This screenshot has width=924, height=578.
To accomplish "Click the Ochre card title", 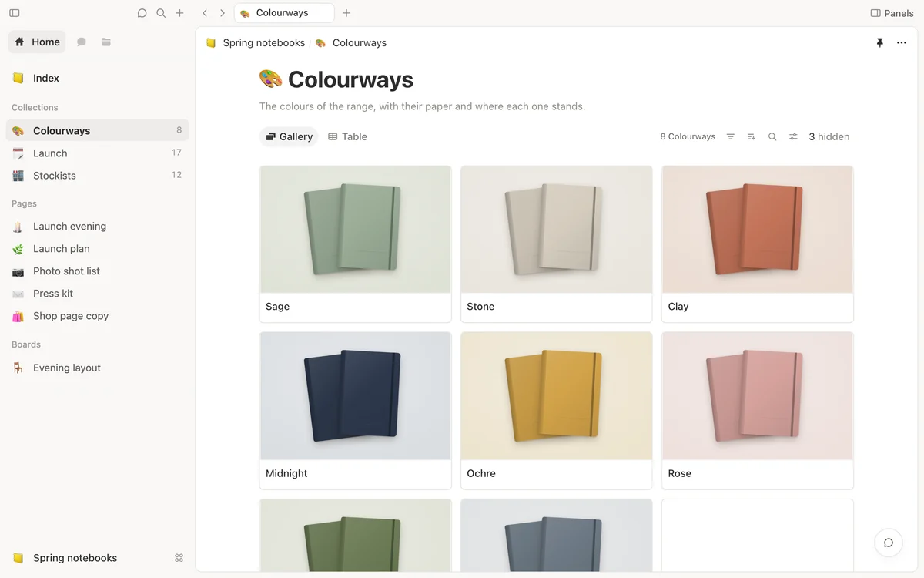I will click(481, 473).
